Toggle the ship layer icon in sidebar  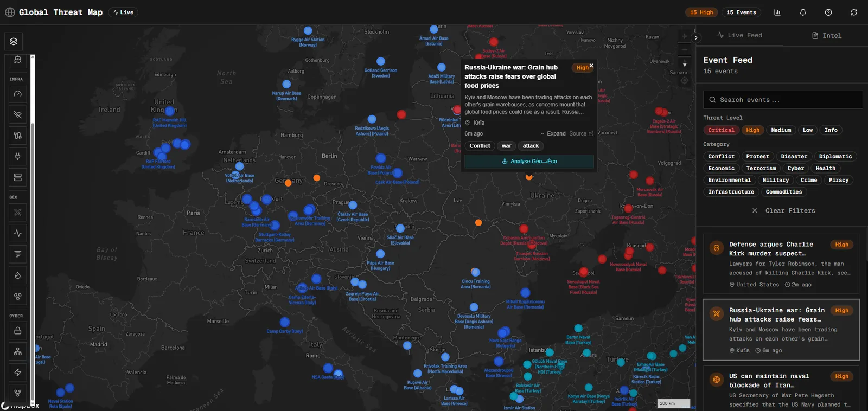(18, 60)
